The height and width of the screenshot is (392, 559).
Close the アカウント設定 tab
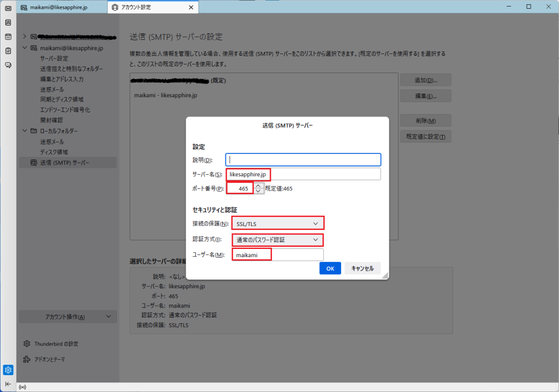pyautogui.click(x=191, y=7)
